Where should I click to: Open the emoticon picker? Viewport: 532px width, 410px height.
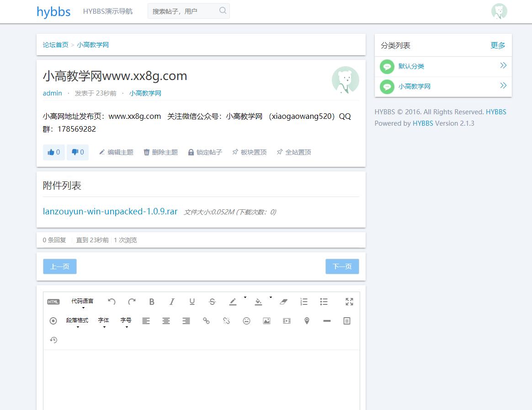247,321
